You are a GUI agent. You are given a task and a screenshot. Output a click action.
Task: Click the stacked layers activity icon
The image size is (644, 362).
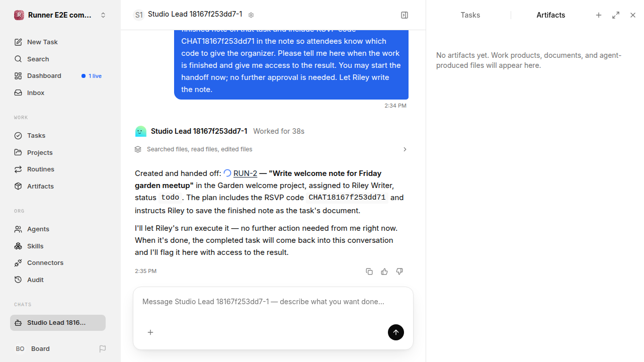tap(138, 149)
